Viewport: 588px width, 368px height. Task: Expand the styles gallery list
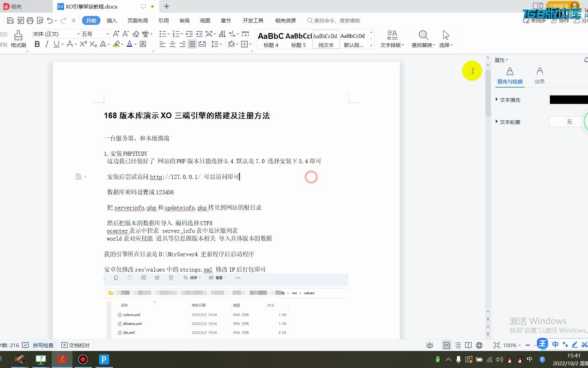[371, 45]
